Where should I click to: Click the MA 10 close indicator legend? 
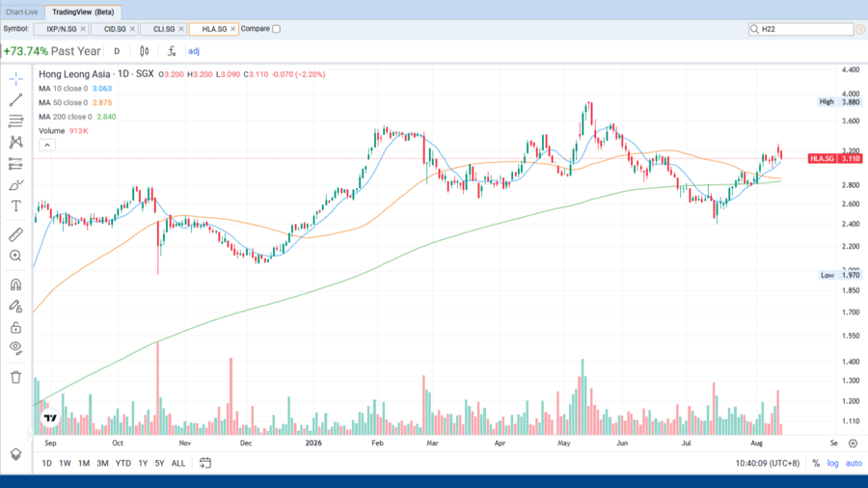click(75, 89)
